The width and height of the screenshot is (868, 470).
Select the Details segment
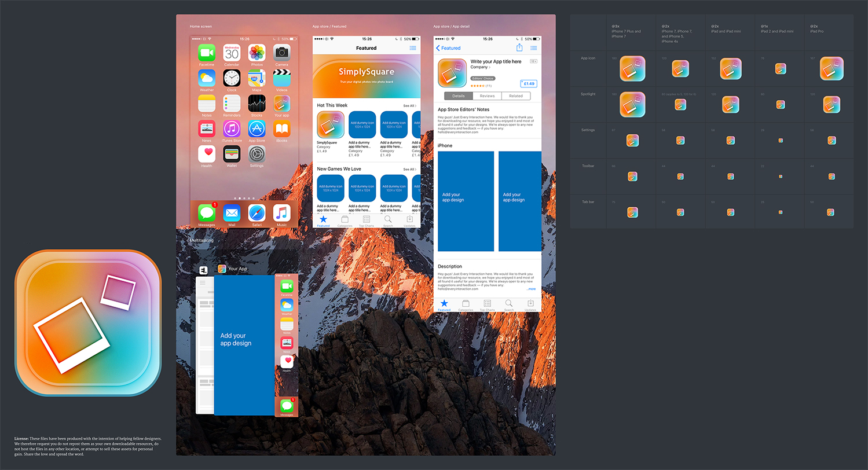pos(459,96)
